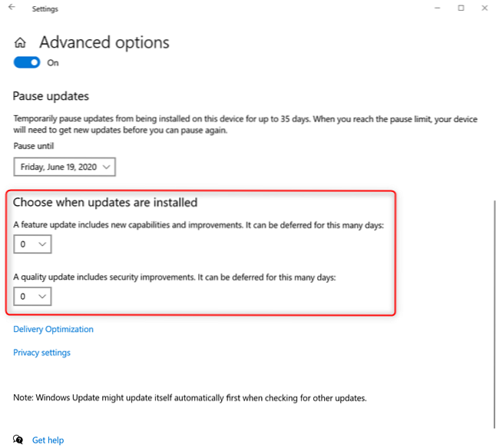Image resolution: width=496 pixels, height=448 pixels.
Task: Click the Choose when updates are installed heading
Action: (x=105, y=203)
